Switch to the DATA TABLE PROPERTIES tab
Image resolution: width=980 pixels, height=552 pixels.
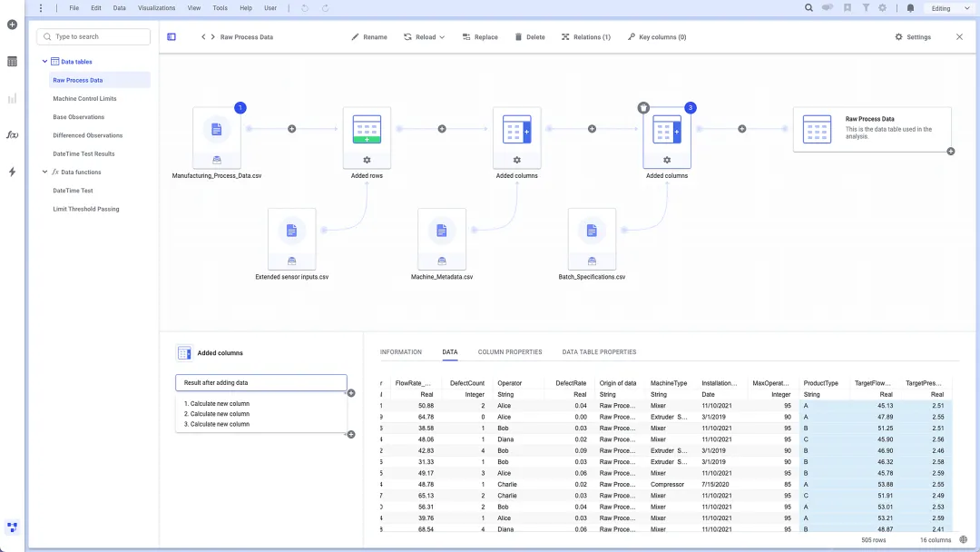pos(600,352)
